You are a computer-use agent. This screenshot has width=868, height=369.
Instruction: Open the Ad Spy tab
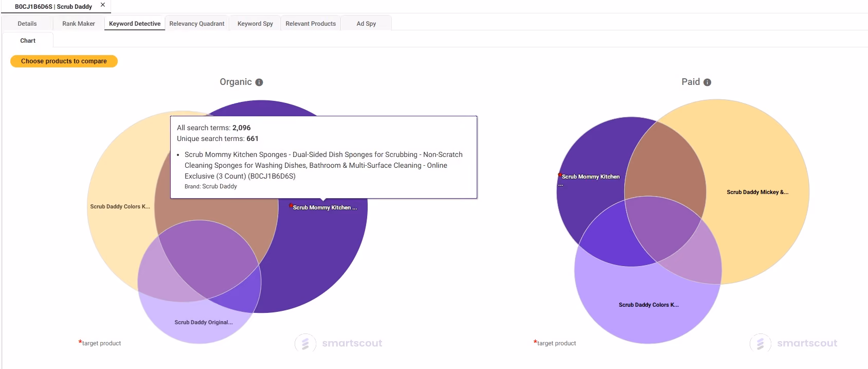tap(366, 24)
